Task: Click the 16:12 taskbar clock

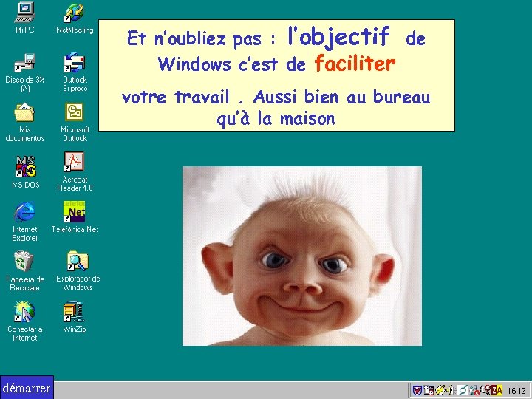Action: [x=516, y=391]
